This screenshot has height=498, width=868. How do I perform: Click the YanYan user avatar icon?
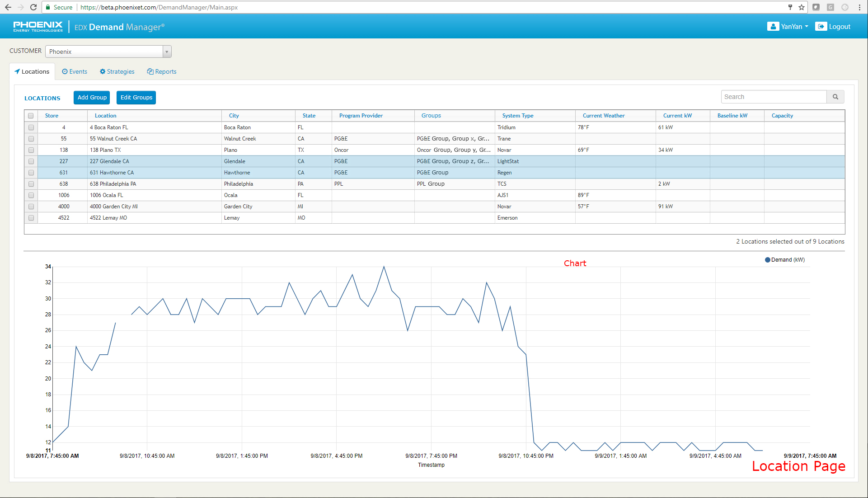tap(773, 27)
